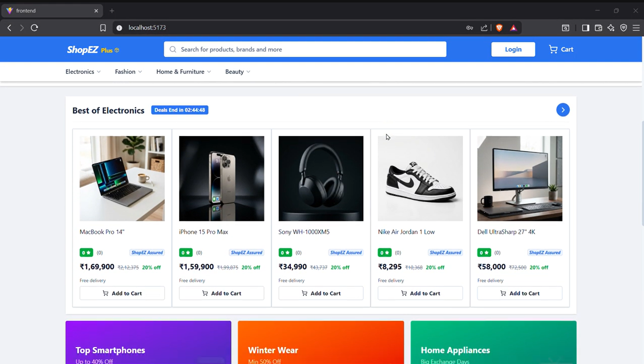Open Brave Rewards triangle icon
This screenshot has width=644, height=364.
pos(513,28)
